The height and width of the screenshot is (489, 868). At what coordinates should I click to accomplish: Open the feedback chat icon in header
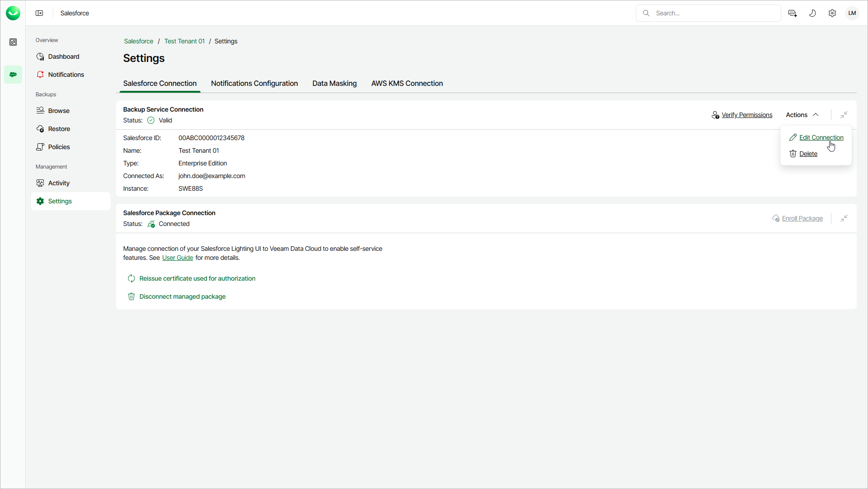click(792, 13)
